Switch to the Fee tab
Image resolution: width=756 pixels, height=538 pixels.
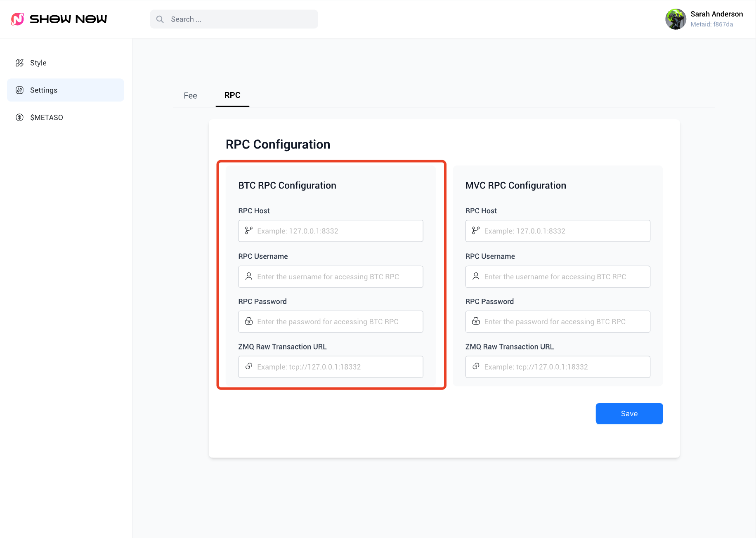pyautogui.click(x=190, y=96)
